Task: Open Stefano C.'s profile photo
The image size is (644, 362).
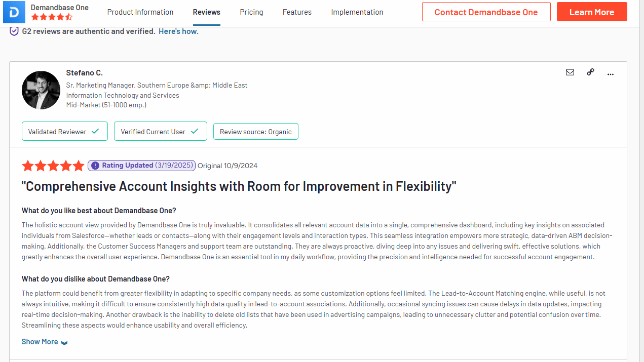Action: point(41,90)
